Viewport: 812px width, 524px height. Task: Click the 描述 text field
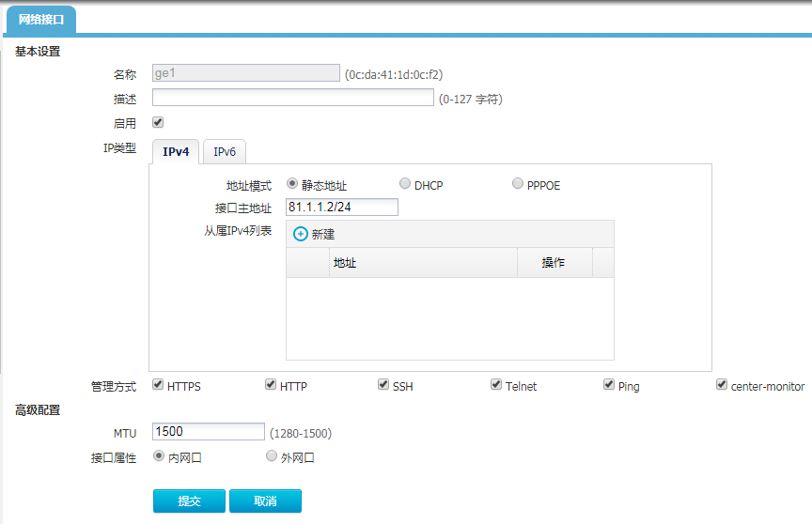pyautogui.click(x=293, y=98)
